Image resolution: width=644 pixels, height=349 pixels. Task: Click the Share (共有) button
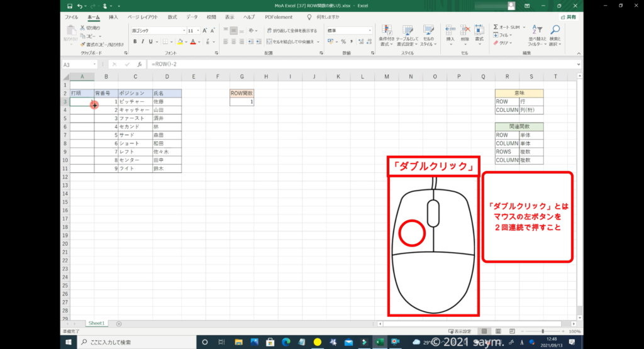tap(569, 17)
